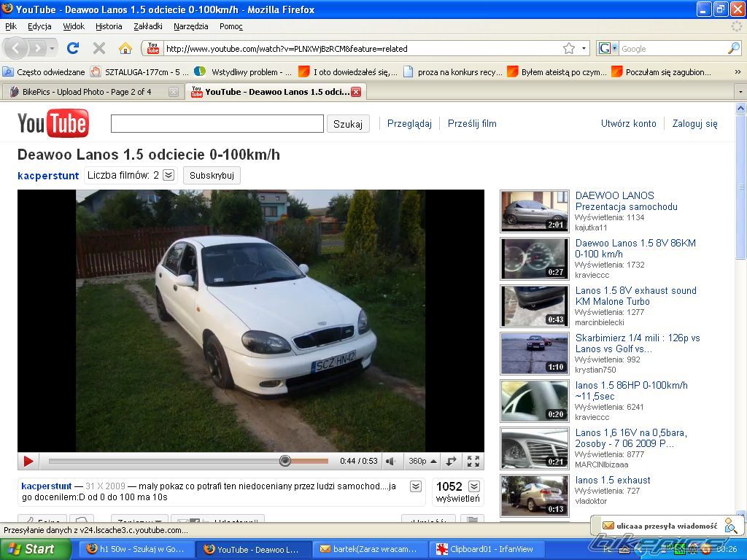Open DAEWOO LANOS Prezentacja samochodu thumbnail
The image size is (747, 560).
click(535, 211)
